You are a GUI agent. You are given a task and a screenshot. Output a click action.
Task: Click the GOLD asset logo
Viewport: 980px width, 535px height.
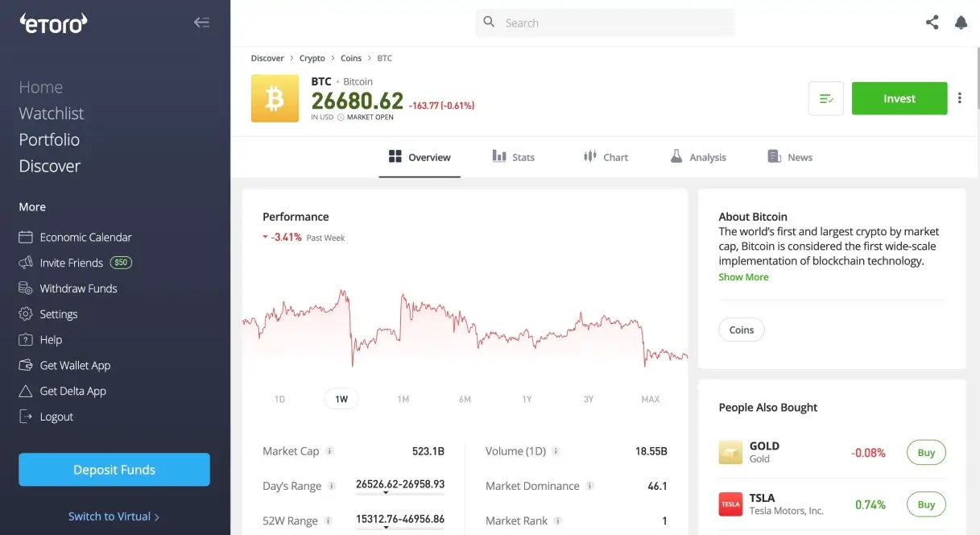point(730,452)
